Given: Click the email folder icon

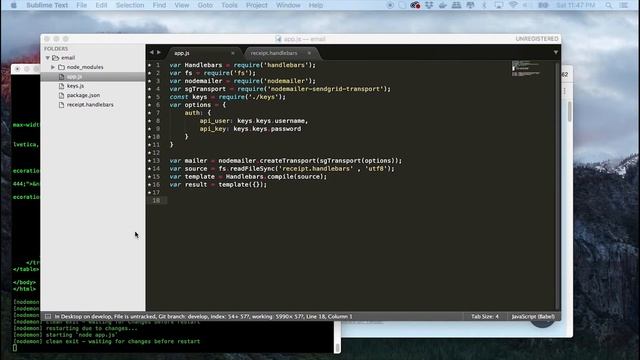Looking at the screenshot, I should [56, 58].
